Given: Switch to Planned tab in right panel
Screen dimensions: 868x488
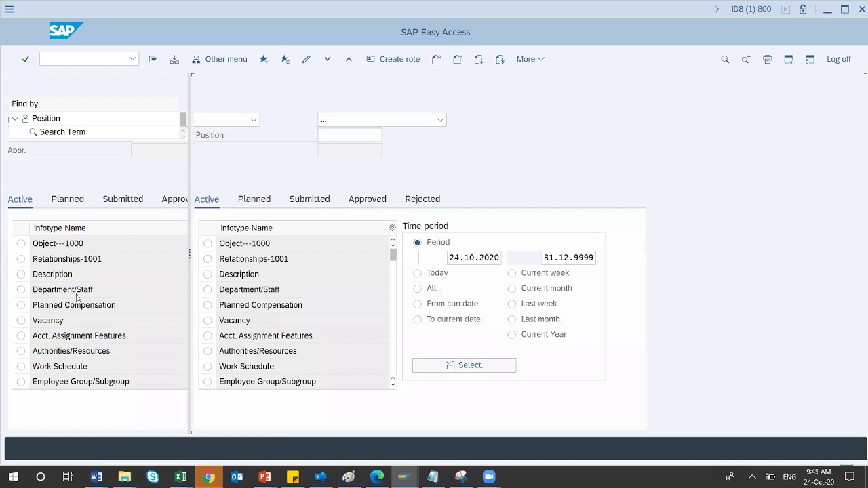Looking at the screenshot, I should click(x=254, y=199).
